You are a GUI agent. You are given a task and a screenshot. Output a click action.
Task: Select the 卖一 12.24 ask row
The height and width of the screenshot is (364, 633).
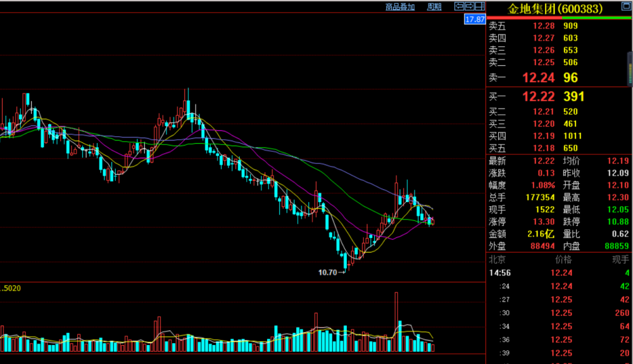coord(558,77)
